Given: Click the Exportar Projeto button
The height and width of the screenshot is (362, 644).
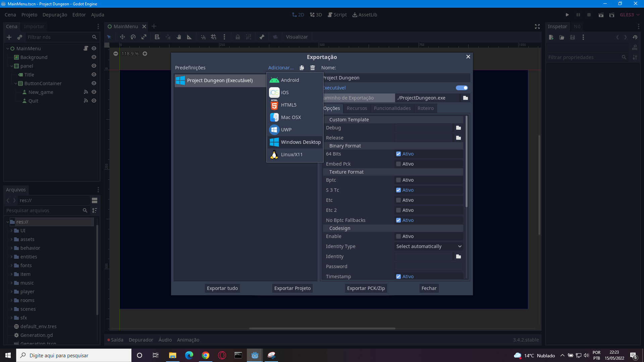Looking at the screenshot, I should tap(292, 288).
